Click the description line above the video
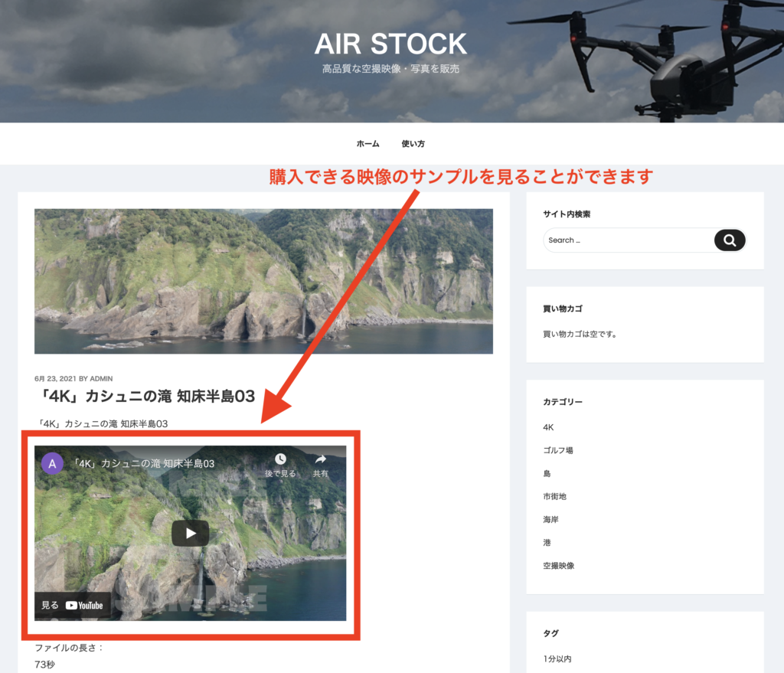 point(102,424)
